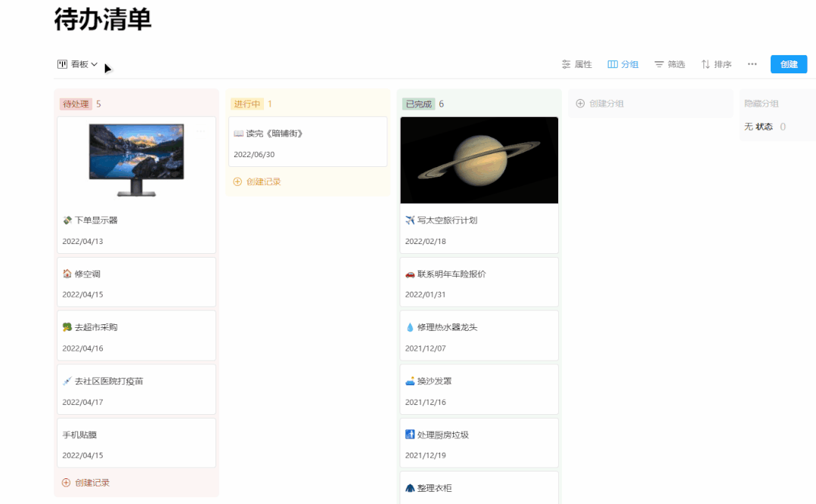This screenshot has height=504, width=816.
Task: Select the 属性 properties icon
Action: [x=566, y=64]
